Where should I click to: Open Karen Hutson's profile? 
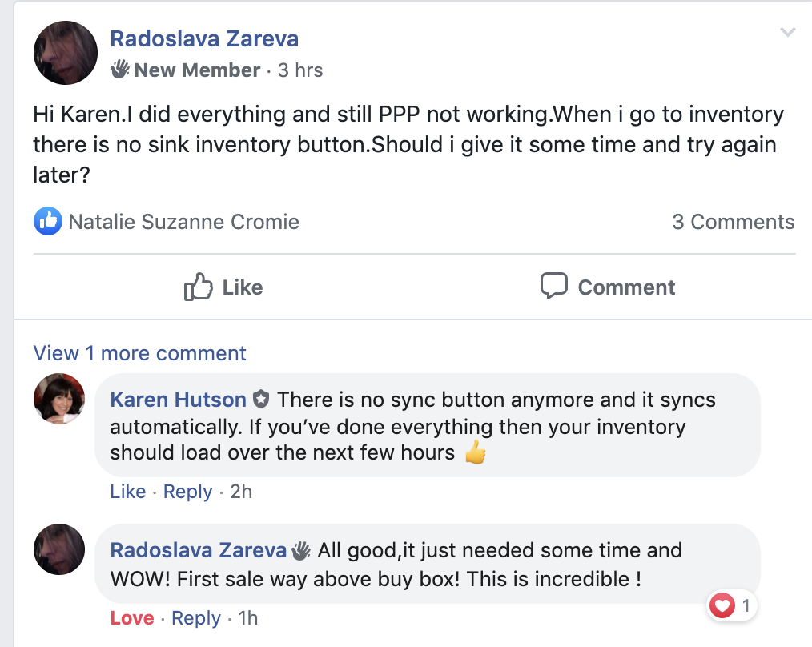178,399
